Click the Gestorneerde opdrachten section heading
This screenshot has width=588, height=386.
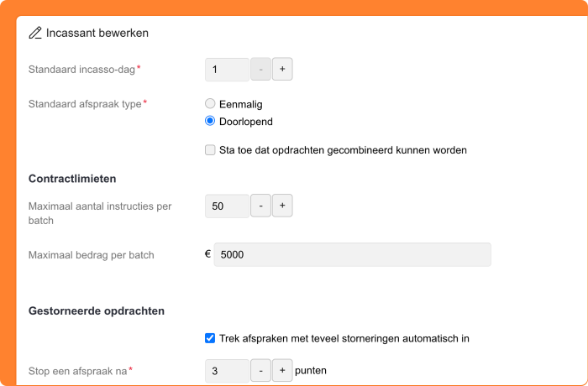pos(97,311)
